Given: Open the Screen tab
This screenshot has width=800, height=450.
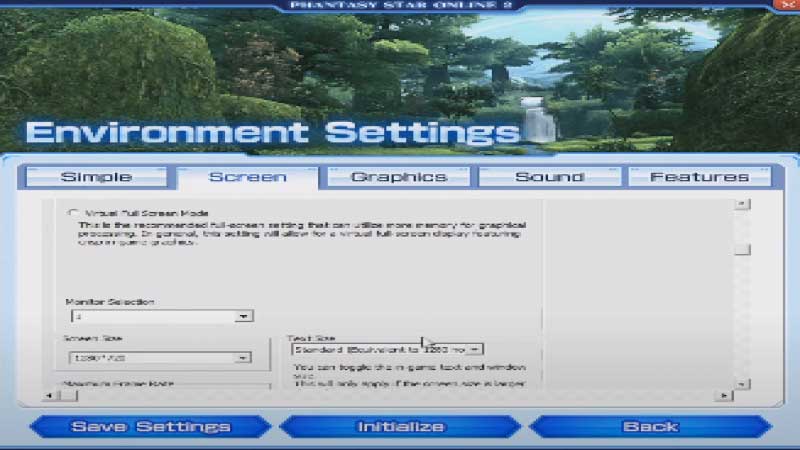Looking at the screenshot, I should (x=247, y=177).
